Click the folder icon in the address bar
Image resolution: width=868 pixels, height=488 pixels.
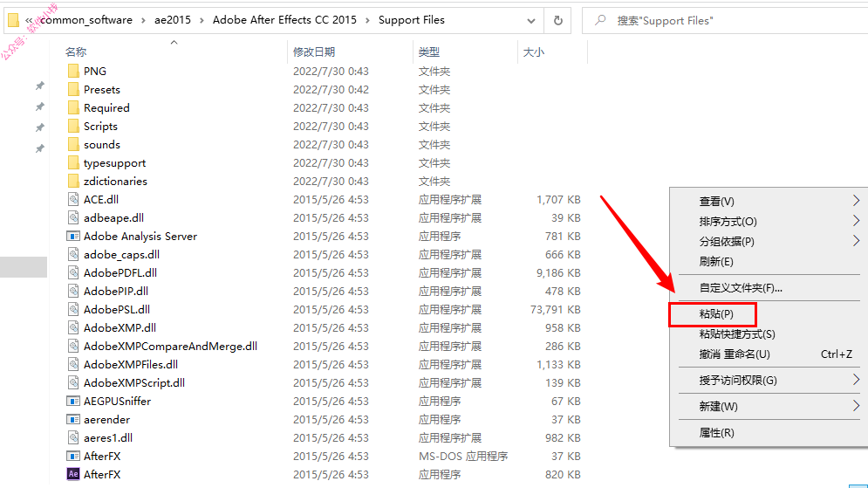14,20
